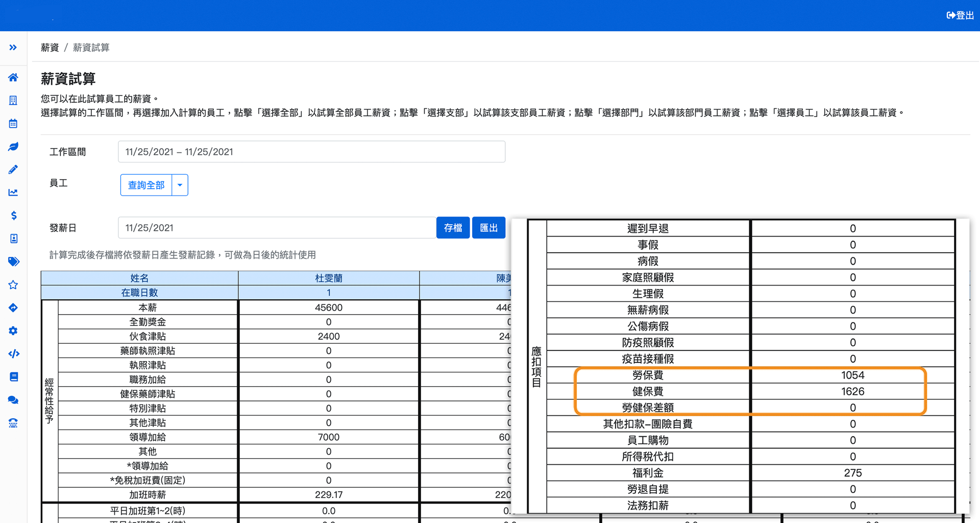Click the 存檔 save button

[453, 227]
